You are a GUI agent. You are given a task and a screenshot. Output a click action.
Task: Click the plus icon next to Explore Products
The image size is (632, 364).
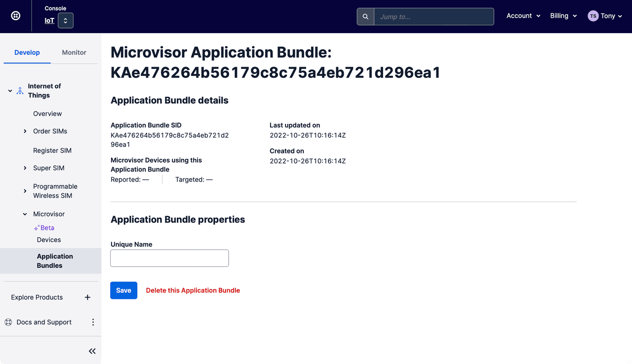coord(87,297)
